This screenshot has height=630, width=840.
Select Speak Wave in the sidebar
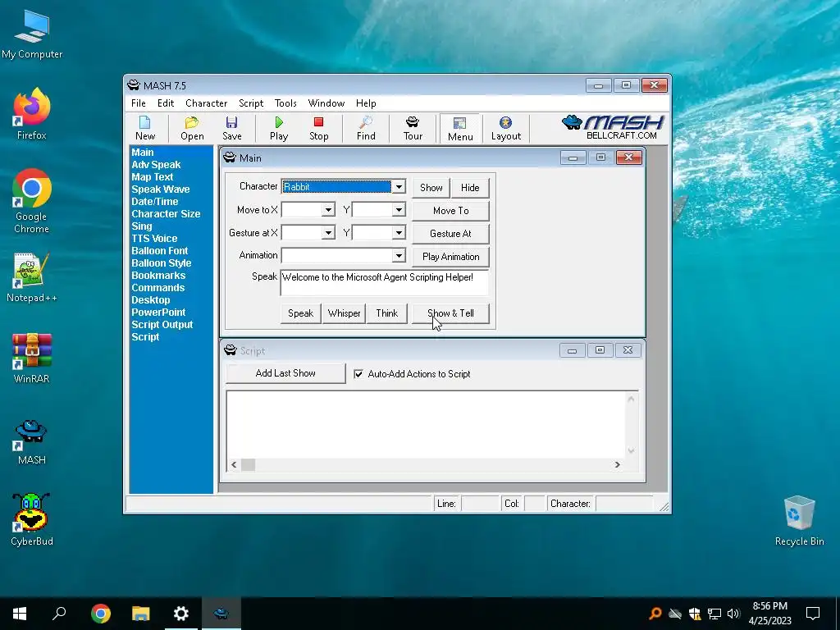click(x=160, y=189)
